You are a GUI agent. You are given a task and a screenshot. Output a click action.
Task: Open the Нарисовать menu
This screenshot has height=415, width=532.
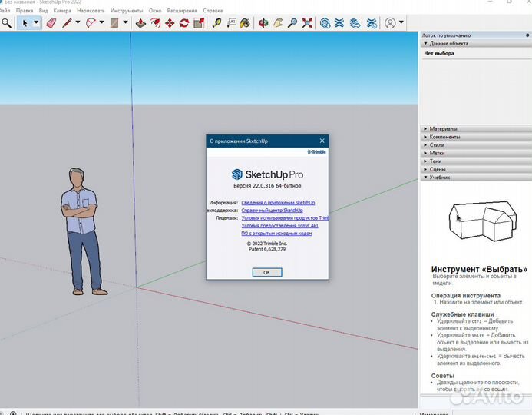(91, 11)
